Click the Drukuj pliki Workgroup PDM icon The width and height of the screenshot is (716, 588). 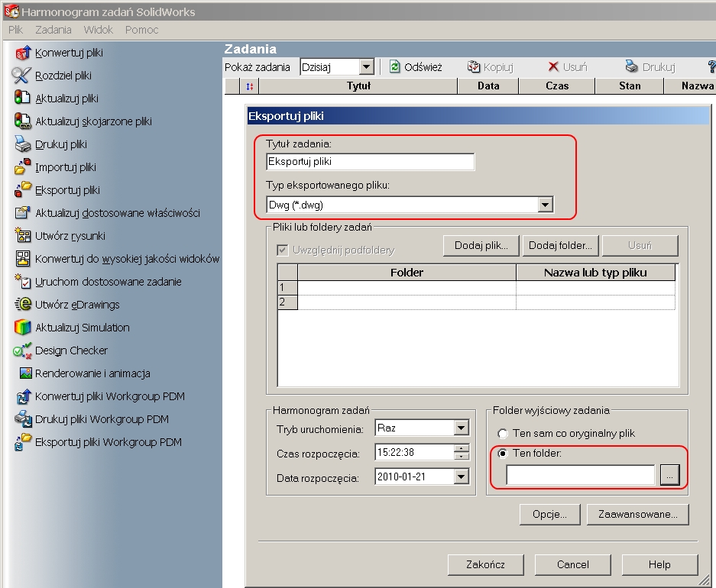tap(23, 419)
